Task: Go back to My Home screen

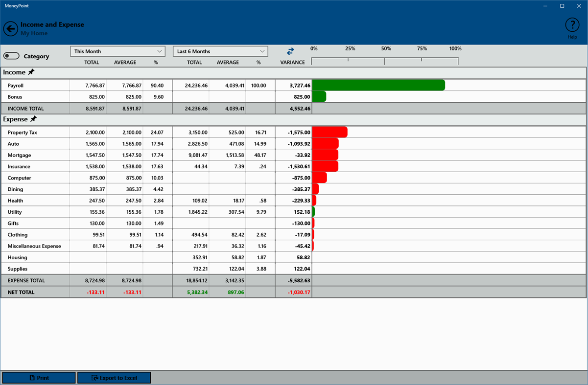Action: coord(10,28)
